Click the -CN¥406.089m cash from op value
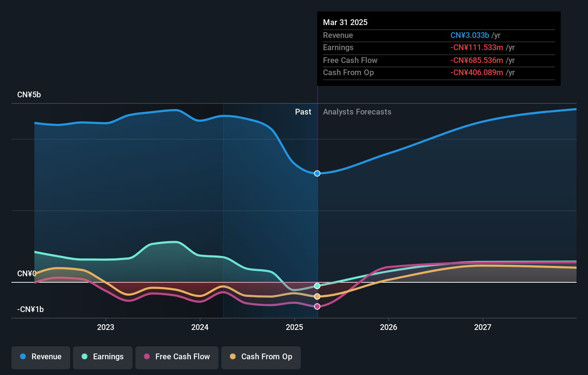The width and height of the screenshot is (588, 375). click(x=477, y=73)
